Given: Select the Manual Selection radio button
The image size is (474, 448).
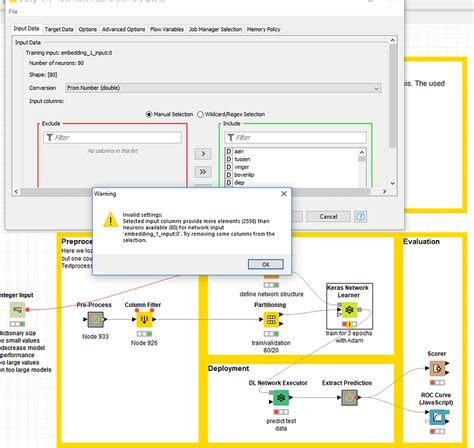Looking at the screenshot, I should (149, 114).
